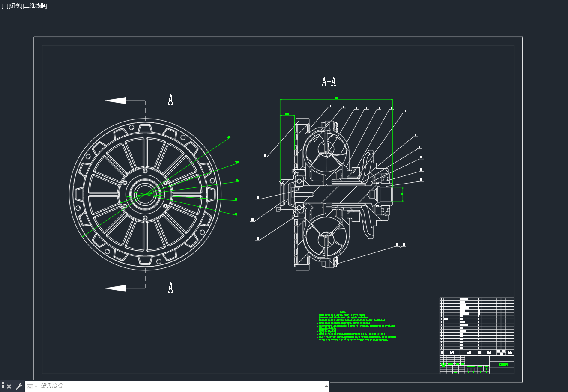Open the command line customize wrench menu
The height and width of the screenshot is (392, 568).
pos(19,386)
